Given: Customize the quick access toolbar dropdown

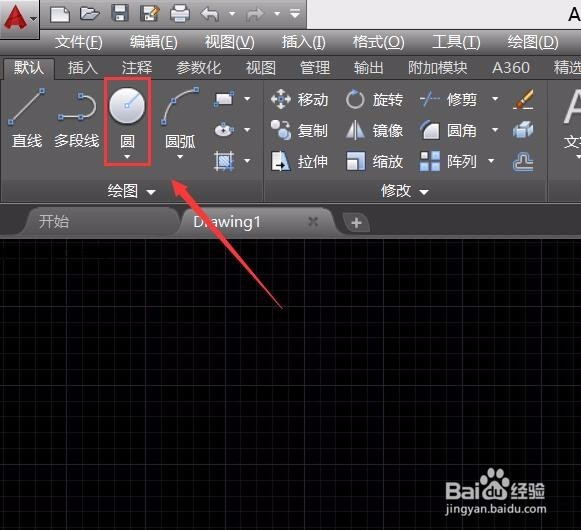Looking at the screenshot, I should [295, 14].
